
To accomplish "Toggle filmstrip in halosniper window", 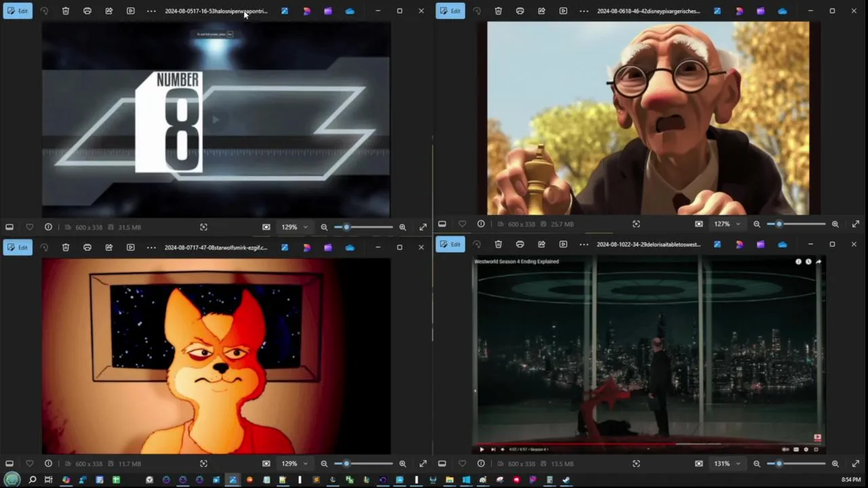I will pos(9,227).
